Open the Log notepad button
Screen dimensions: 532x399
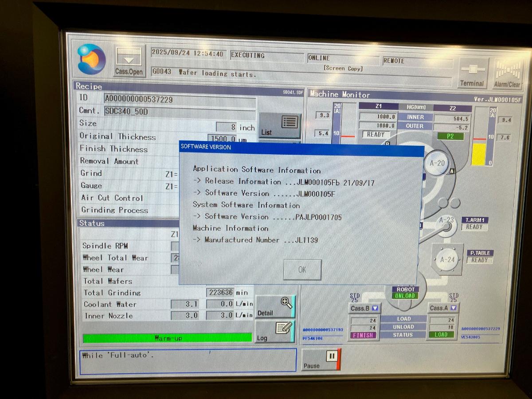[x=275, y=332]
